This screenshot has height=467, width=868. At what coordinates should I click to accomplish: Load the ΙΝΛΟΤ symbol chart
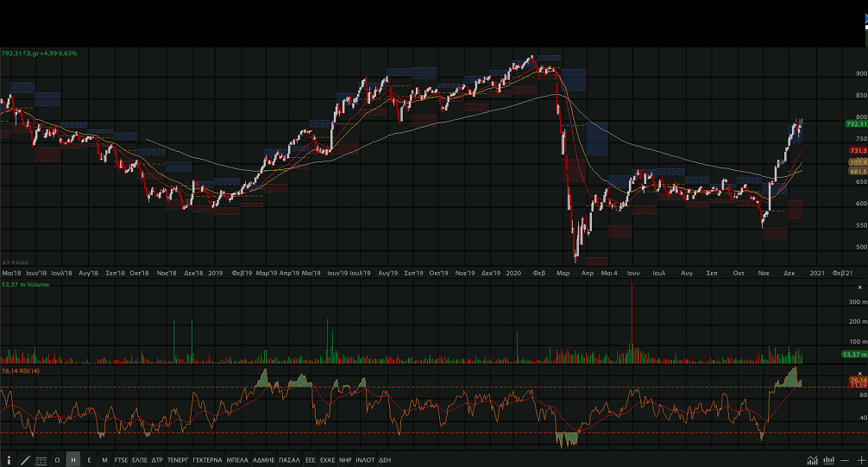(365, 460)
